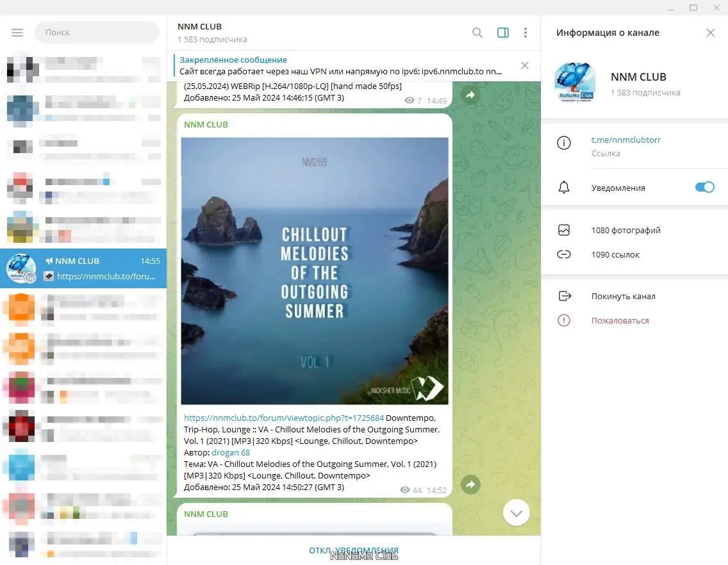Click 1 583 подписчика under channel header

[x=212, y=40]
